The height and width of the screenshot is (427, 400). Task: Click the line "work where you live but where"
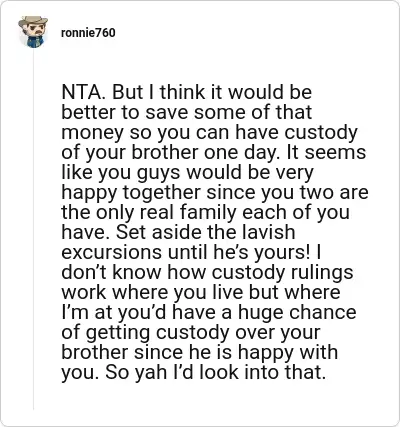tap(201, 292)
